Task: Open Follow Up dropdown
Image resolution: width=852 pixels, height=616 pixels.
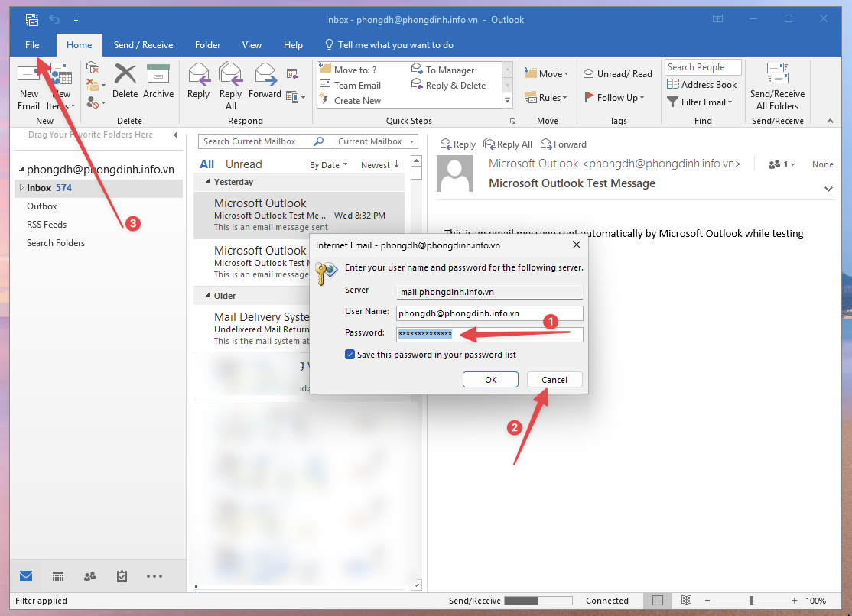Action: coord(615,98)
